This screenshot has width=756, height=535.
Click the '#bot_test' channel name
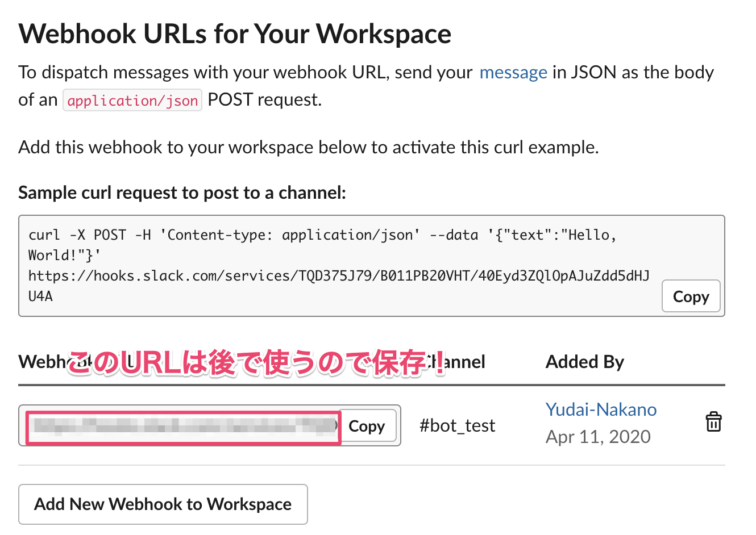458,425
